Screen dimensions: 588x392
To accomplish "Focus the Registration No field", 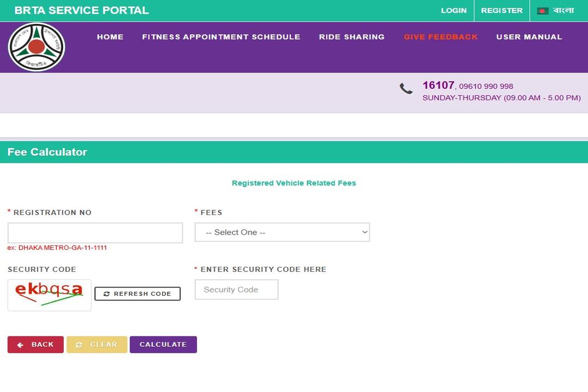I will 95,232.
